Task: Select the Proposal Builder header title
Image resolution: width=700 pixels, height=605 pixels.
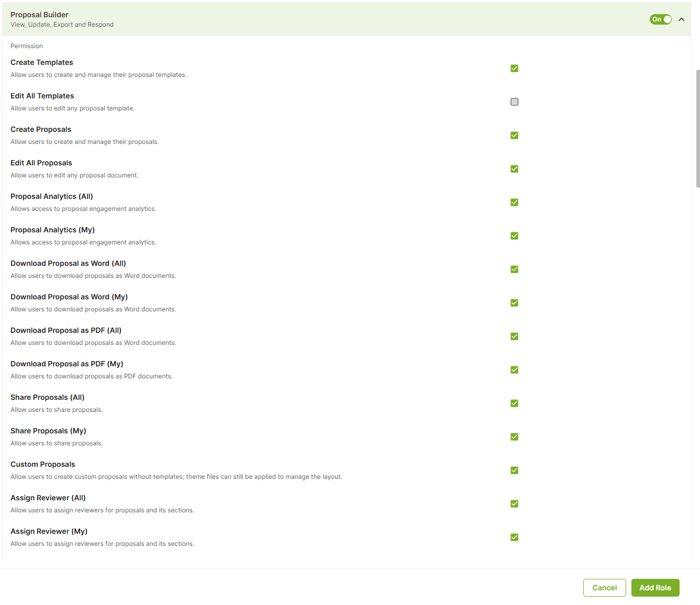Action: point(39,15)
